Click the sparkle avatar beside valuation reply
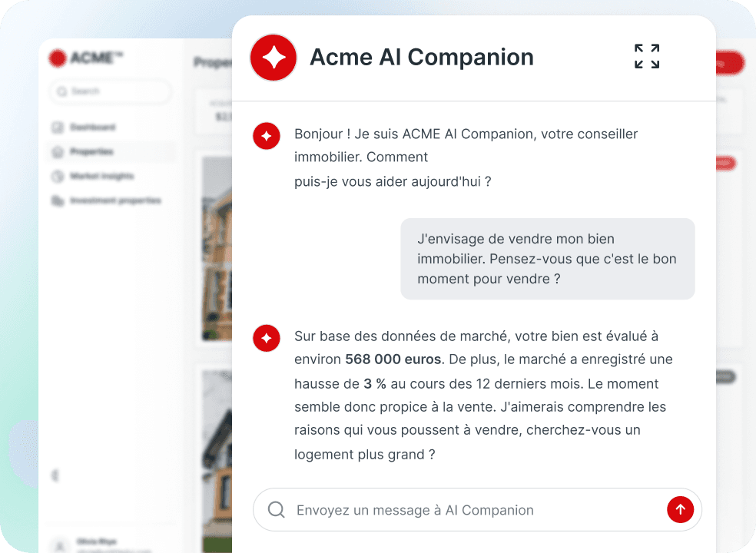This screenshot has height=553, width=756. click(x=266, y=338)
